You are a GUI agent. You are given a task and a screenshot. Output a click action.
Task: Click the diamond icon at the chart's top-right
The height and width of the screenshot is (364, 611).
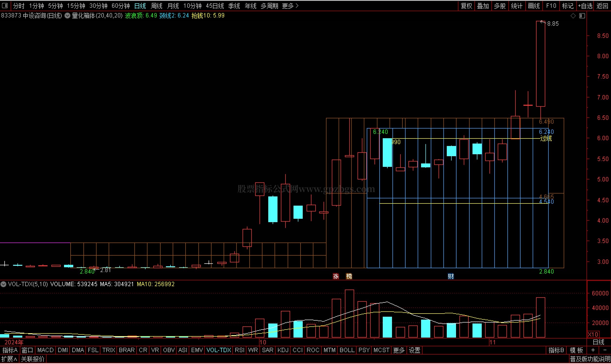573,16
